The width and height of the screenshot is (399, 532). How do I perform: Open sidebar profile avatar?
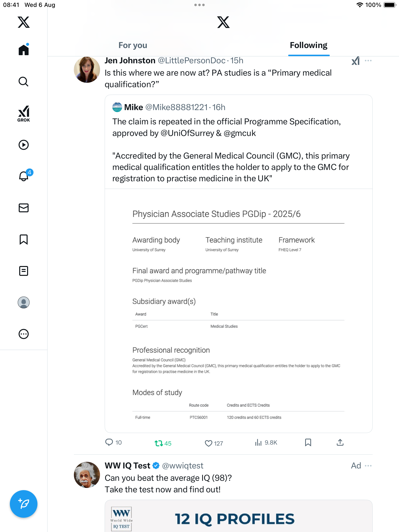click(24, 302)
